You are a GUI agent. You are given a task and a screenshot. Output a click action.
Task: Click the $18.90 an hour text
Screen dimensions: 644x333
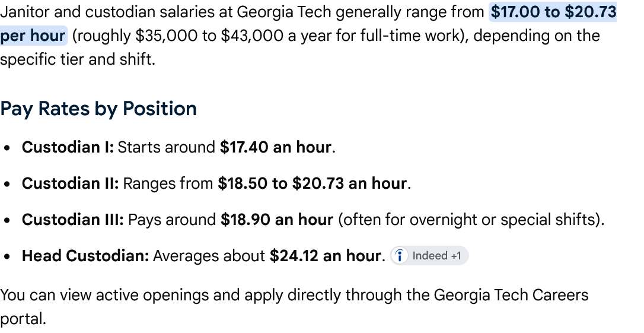[277, 220]
